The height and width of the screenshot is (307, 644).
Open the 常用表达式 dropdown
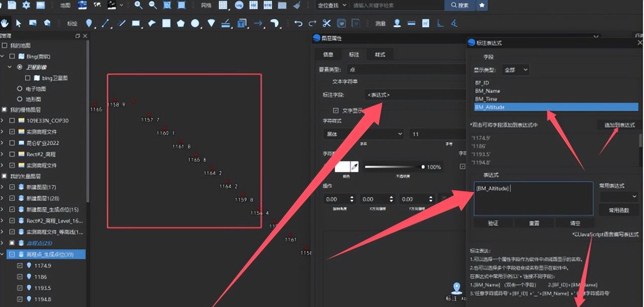pos(619,196)
